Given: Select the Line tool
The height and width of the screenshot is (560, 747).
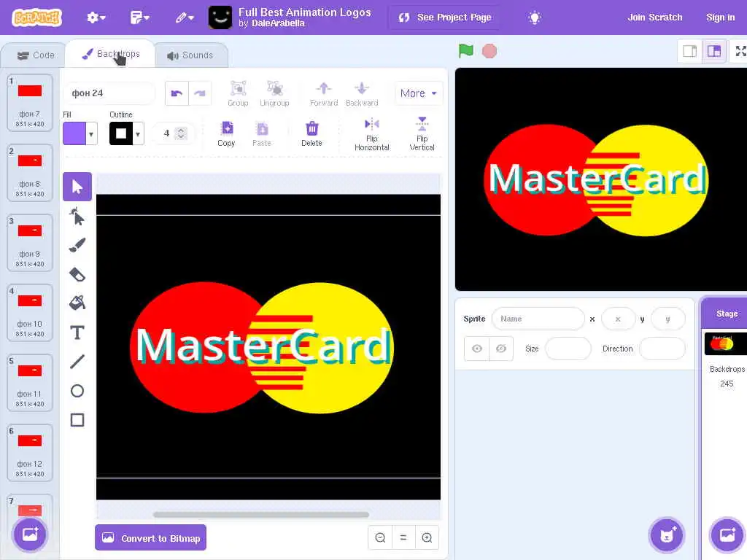Looking at the screenshot, I should pyautogui.click(x=77, y=362).
